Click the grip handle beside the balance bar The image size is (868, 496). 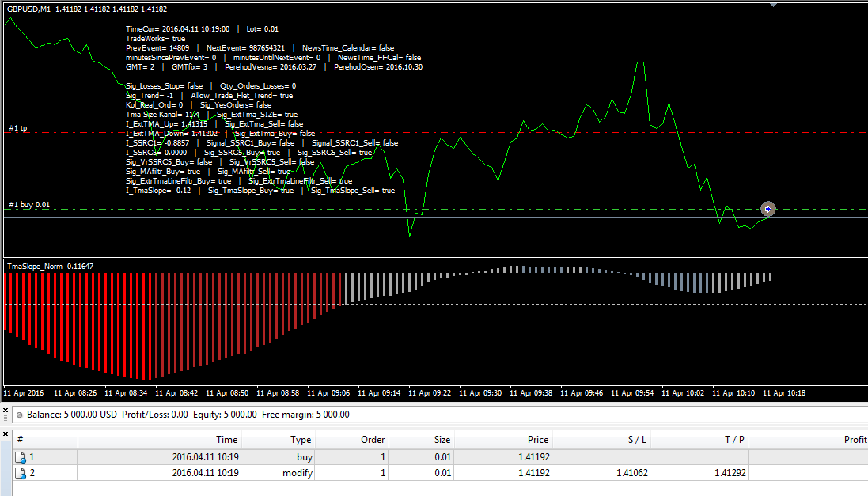[x=6, y=418]
